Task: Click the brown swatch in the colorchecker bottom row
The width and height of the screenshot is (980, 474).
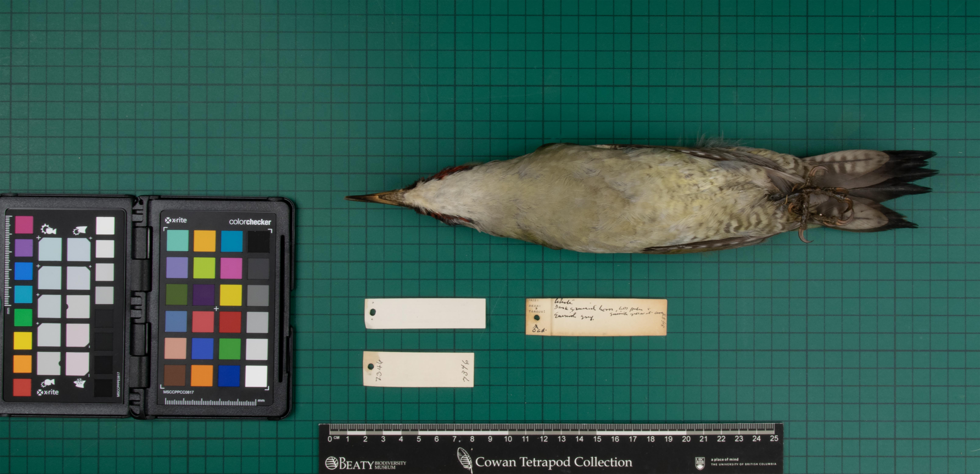Action: coord(175,376)
